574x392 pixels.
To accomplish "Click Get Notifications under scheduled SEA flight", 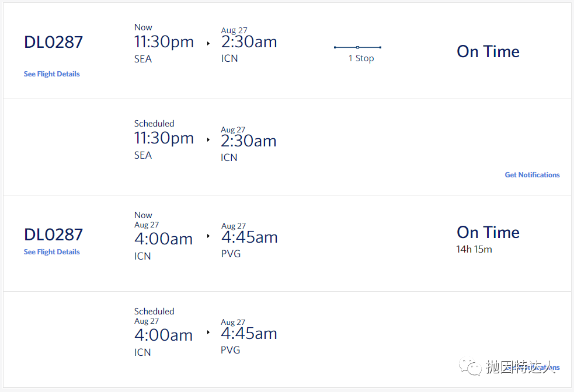I will (x=532, y=175).
